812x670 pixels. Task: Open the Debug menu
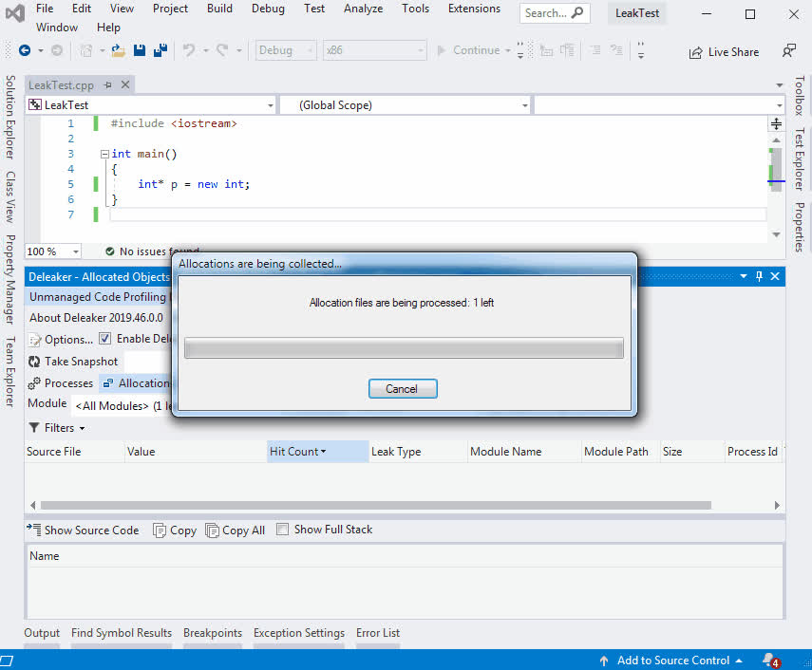click(267, 8)
